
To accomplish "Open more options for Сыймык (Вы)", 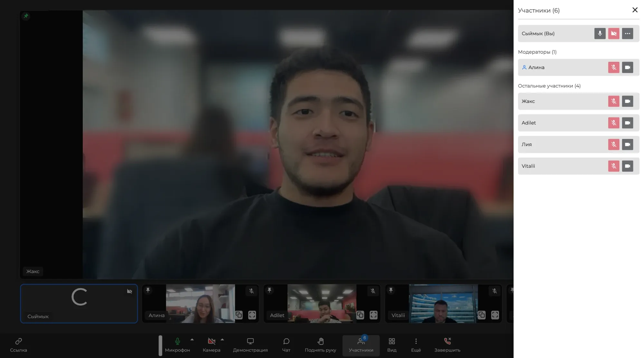I will [628, 33].
